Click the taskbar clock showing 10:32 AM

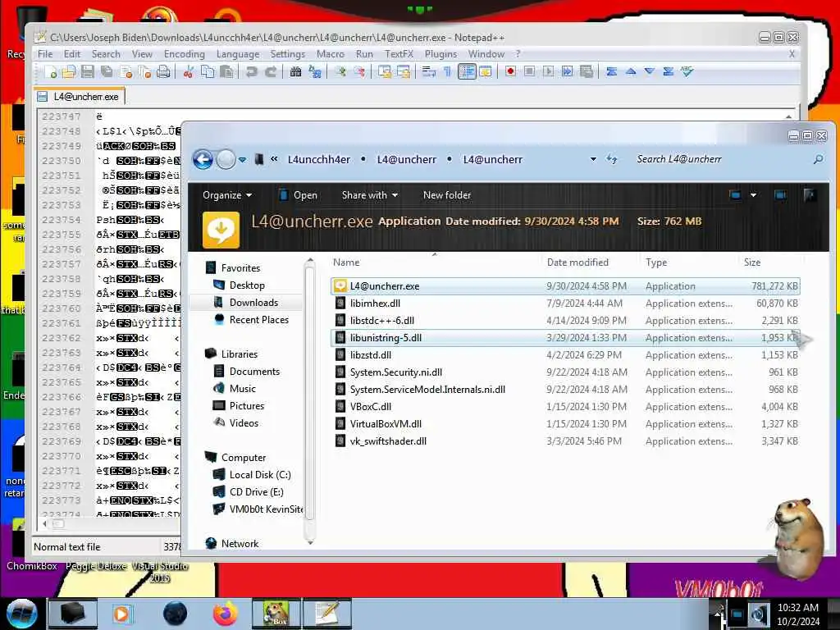(x=797, y=614)
